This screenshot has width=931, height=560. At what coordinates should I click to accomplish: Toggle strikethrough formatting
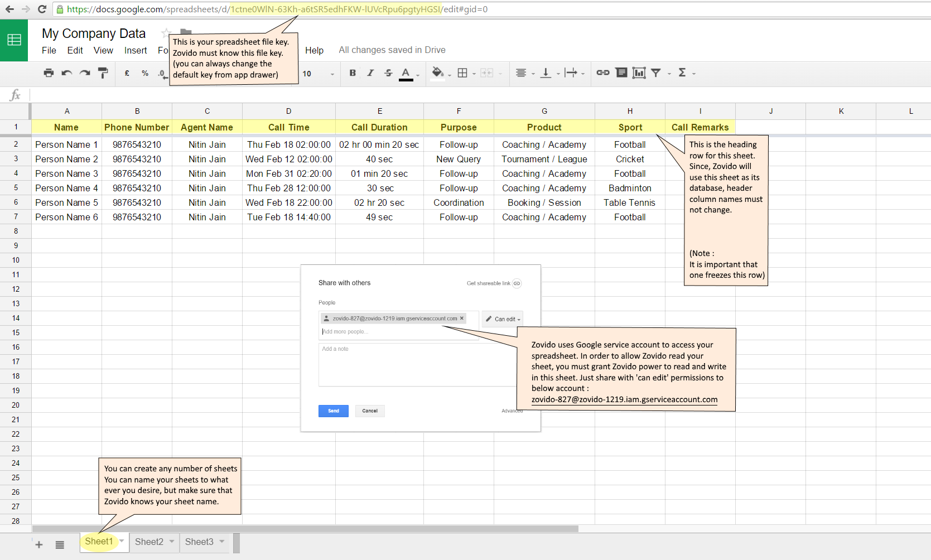tap(388, 73)
